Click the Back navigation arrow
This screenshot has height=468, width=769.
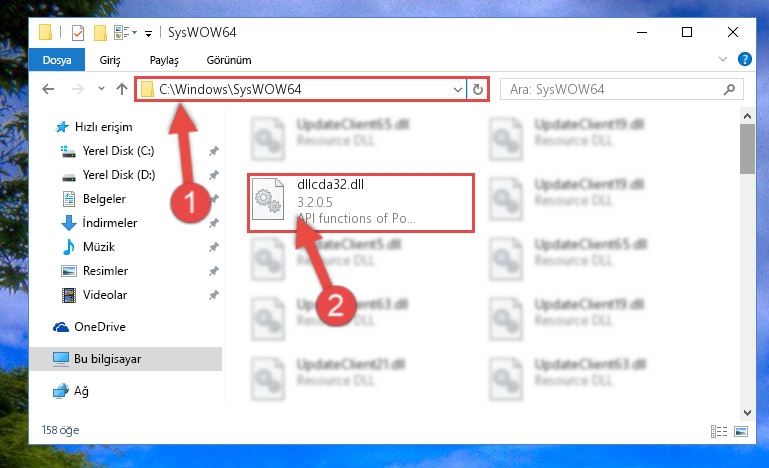coord(48,89)
